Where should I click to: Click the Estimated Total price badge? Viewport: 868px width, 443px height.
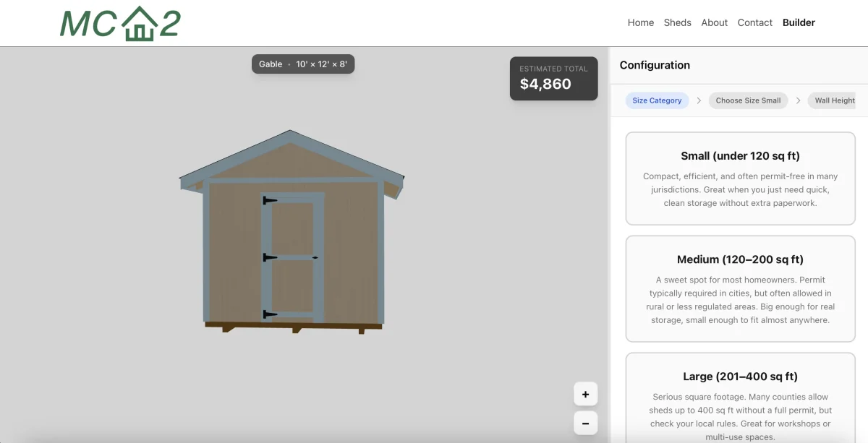(x=553, y=78)
